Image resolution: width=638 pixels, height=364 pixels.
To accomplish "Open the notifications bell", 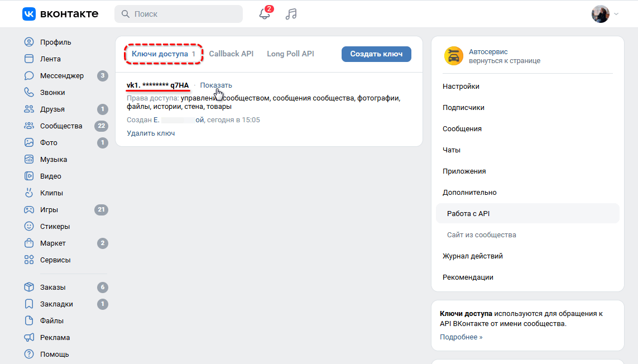I will 265,14.
